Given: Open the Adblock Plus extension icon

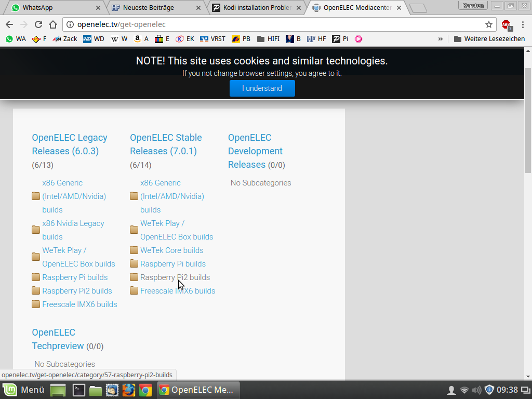Looking at the screenshot, I should point(506,24).
